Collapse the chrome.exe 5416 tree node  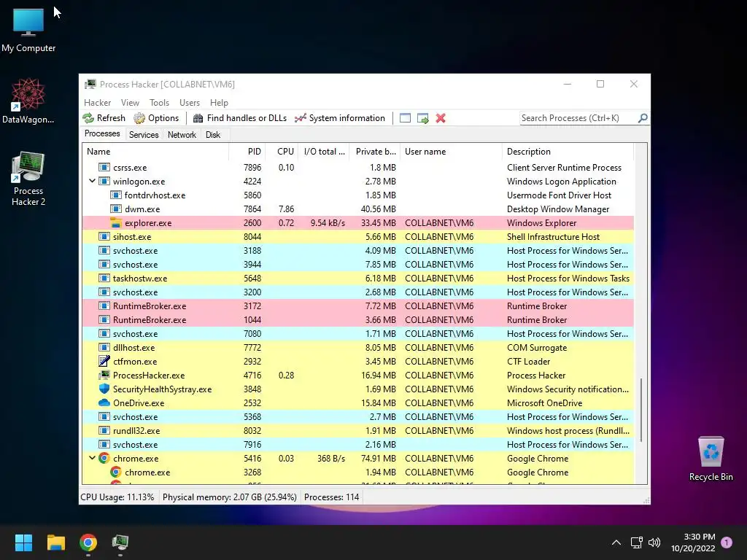click(92, 458)
